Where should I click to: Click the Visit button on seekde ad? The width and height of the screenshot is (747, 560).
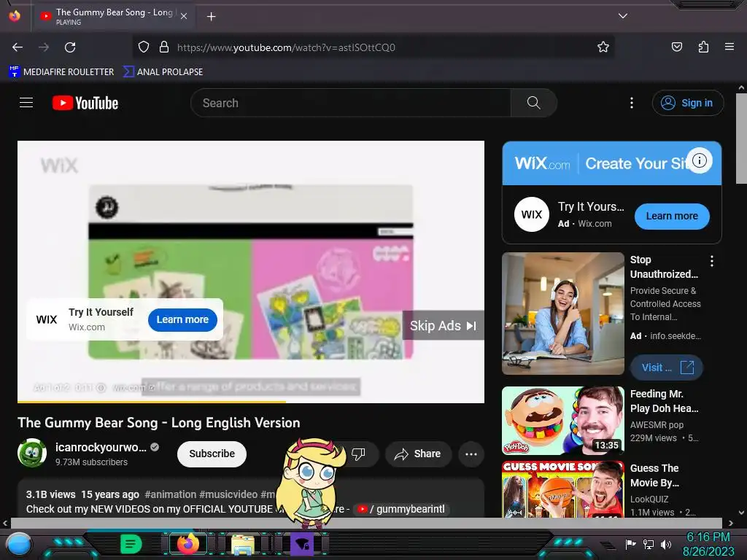pos(667,367)
